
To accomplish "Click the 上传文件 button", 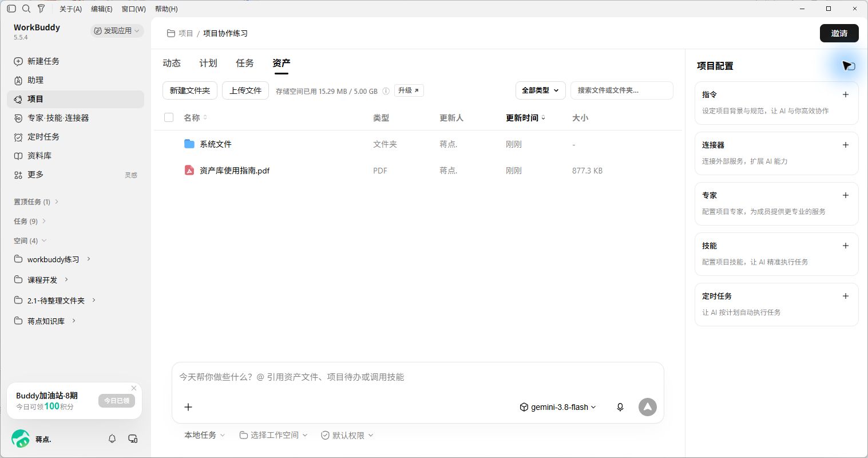I will click(x=245, y=90).
